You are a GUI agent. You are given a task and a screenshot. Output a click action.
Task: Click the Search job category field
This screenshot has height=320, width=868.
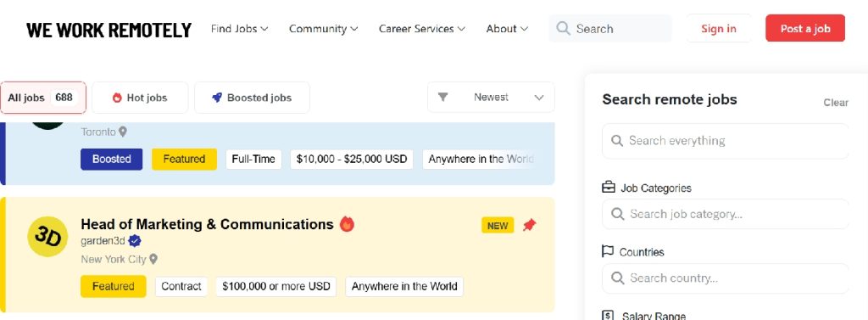(726, 214)
